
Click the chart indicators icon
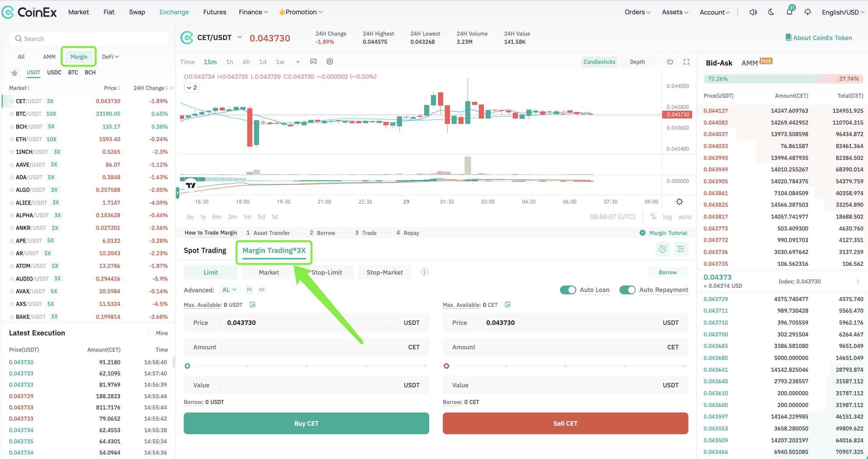click(313, 62)
